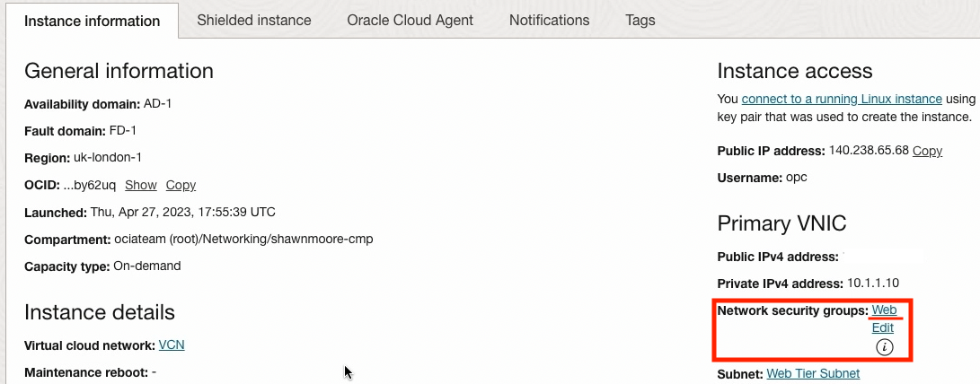Click the compartment path text
Screen dimensions: 980x384
coord(243,239)
